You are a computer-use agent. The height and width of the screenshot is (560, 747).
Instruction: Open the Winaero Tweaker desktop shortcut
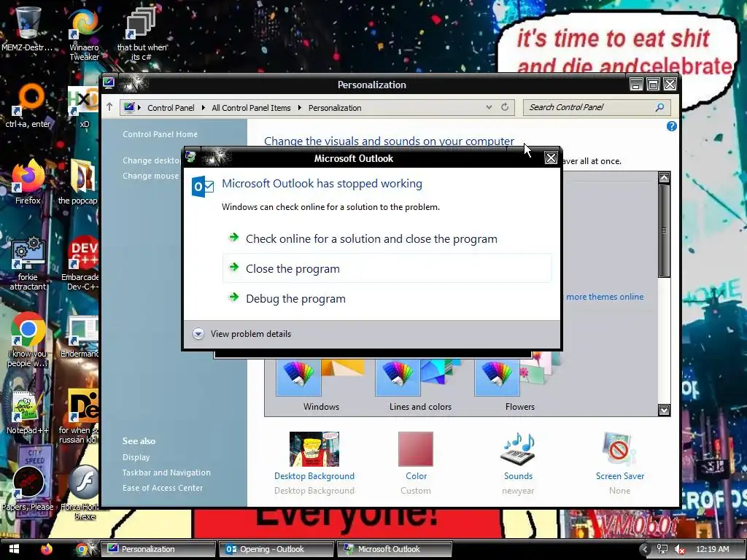tap(84, 34)
